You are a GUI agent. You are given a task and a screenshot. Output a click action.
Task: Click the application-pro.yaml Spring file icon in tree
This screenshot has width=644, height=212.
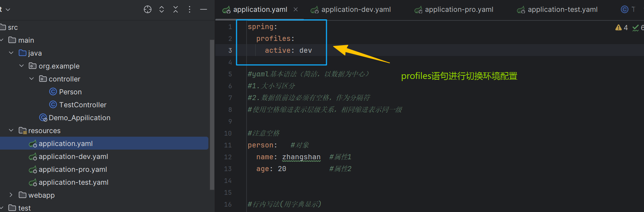(x=33, y=170)
